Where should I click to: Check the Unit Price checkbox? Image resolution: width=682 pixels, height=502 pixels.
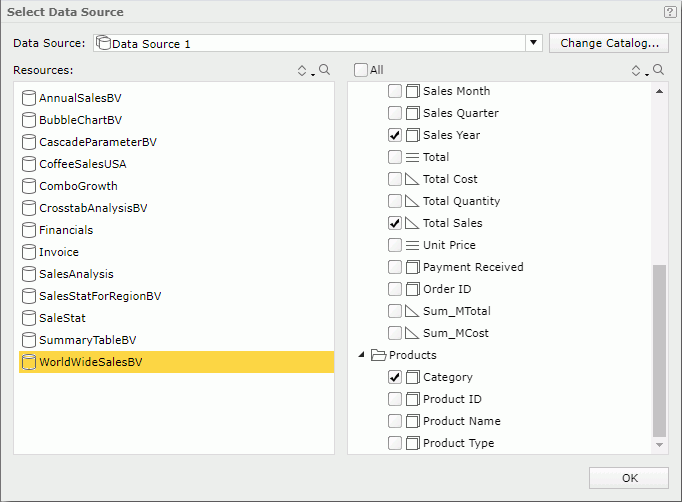tap(394, 245)
